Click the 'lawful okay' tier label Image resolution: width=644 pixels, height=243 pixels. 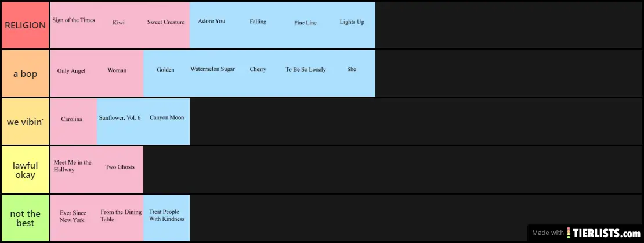[25, 170]
